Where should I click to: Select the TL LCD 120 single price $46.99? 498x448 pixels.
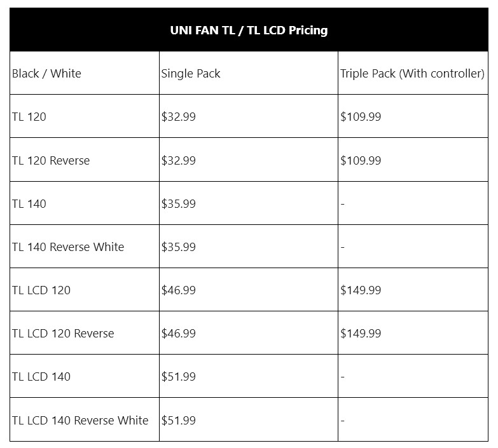coord(179,290)
